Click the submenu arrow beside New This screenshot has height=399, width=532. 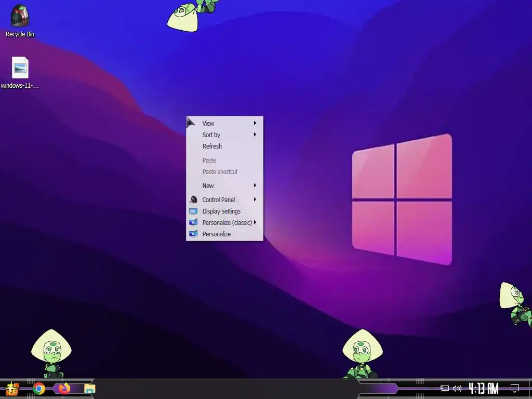pyautogui.click(x=255, y=185)
